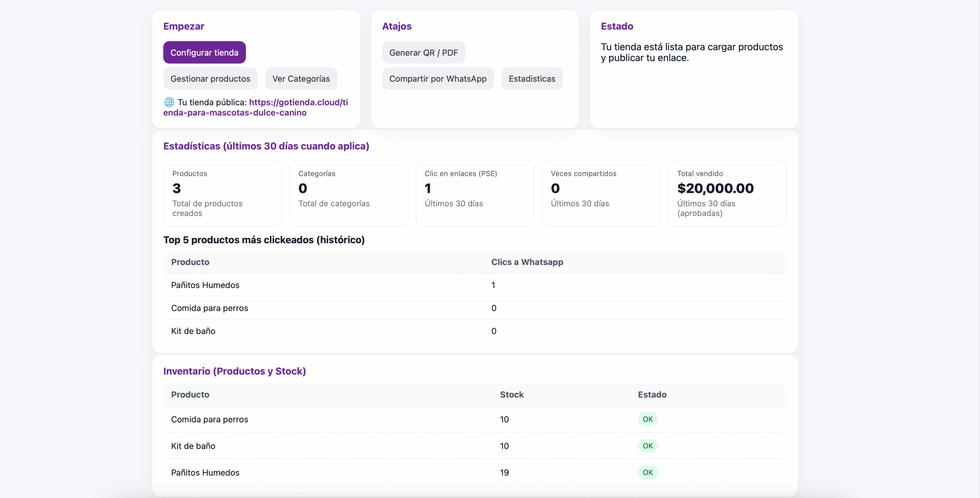The image size is (980, 498).
Task: Click Clics a Whatsapp column header
Action: click(527, 262)
